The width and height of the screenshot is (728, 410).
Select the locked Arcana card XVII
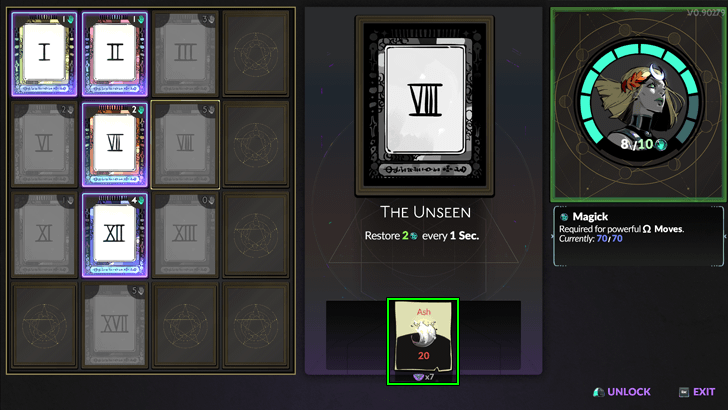click(x=115, y=325)
